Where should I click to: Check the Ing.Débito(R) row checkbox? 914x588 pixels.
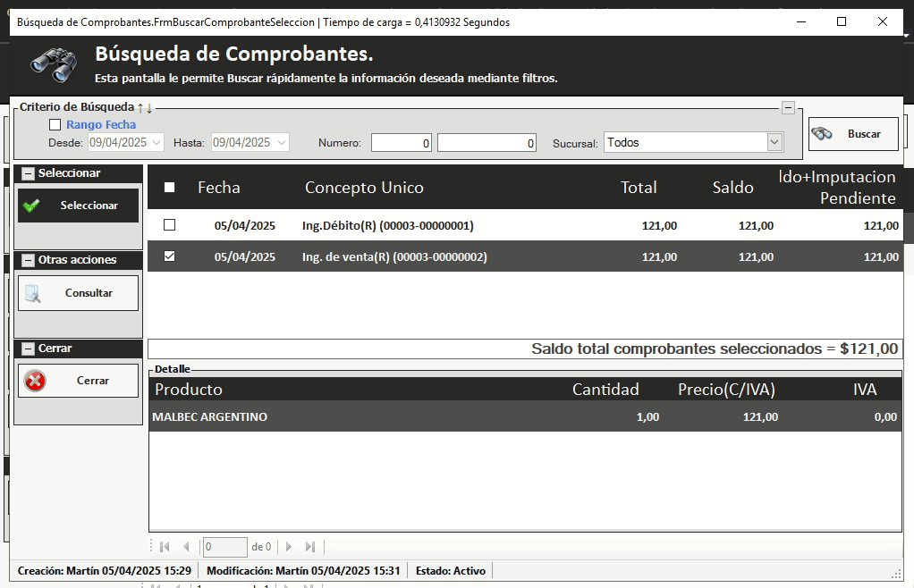click(x=170, y=225)
